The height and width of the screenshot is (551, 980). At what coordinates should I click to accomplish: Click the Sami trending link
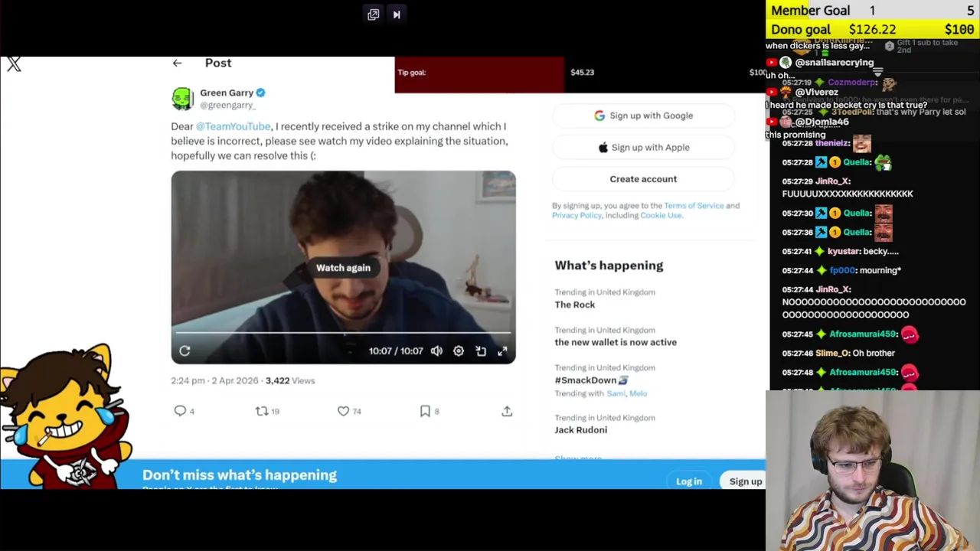[x=616, y=393]
